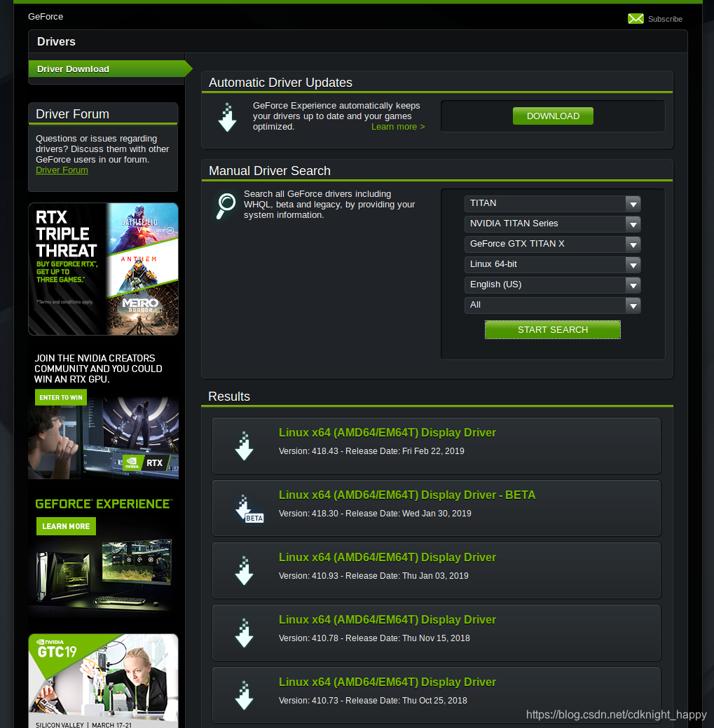The height and width of the screenshot is (728, 714).
Task: Open the Linux 64-bit operating system dropdown
Action: 552,265
